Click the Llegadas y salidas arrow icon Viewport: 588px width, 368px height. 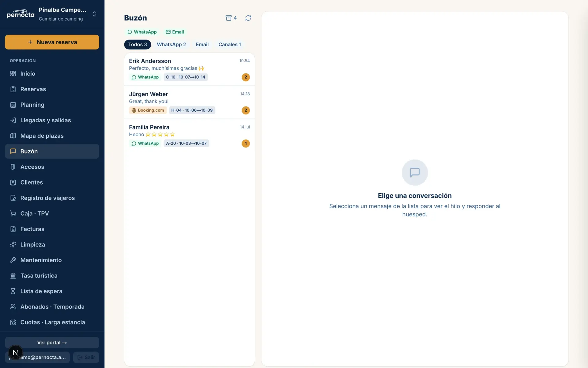click(x=13, y=120)
